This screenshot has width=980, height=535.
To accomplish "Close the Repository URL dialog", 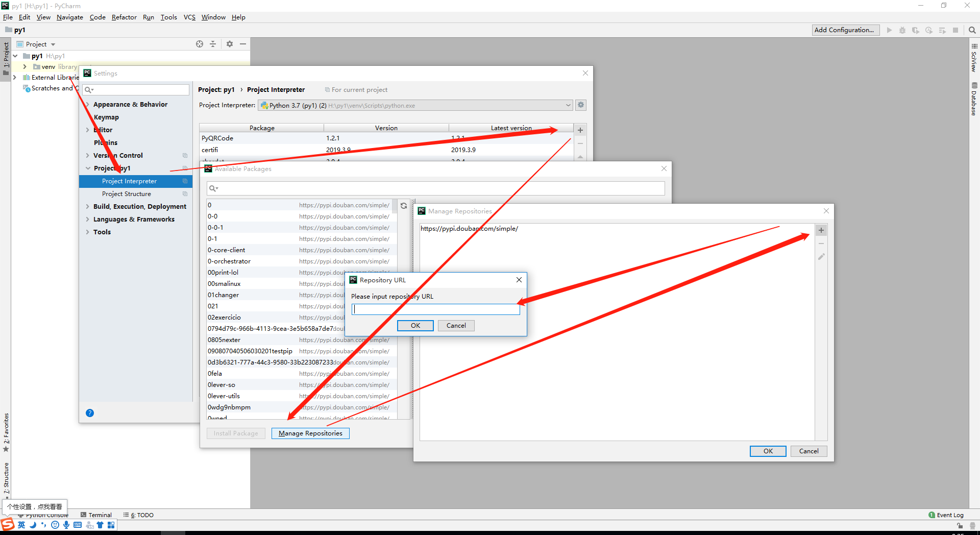I will pos(519,280).
